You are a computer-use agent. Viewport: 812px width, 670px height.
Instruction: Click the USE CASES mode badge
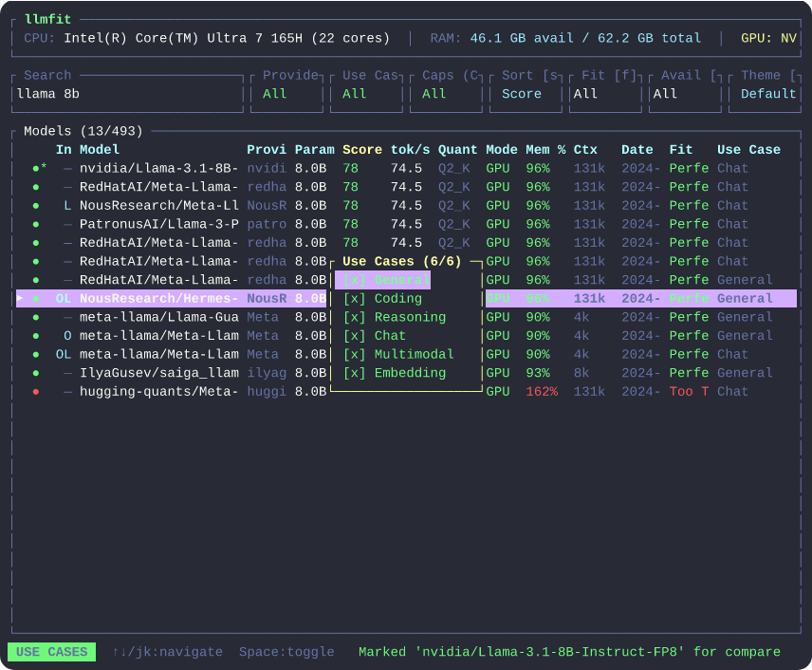pyautogui.click(x=51, y=652)
